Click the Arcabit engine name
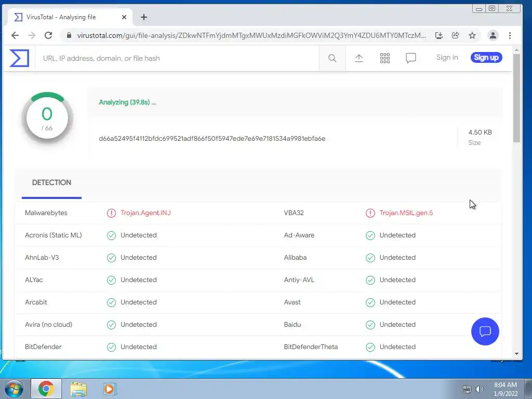 tap(36, 302)
